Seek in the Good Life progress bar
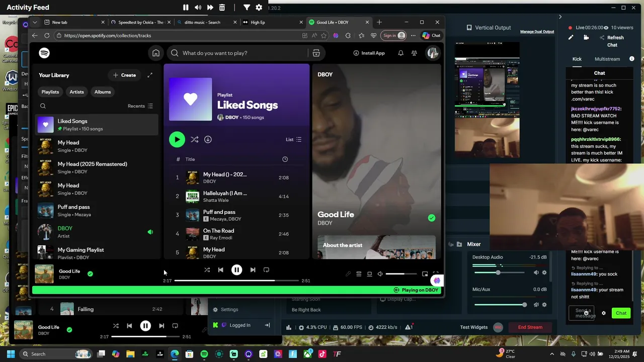Screen dimensions: 644x362 pyautogui.click(x=236, y=281)
